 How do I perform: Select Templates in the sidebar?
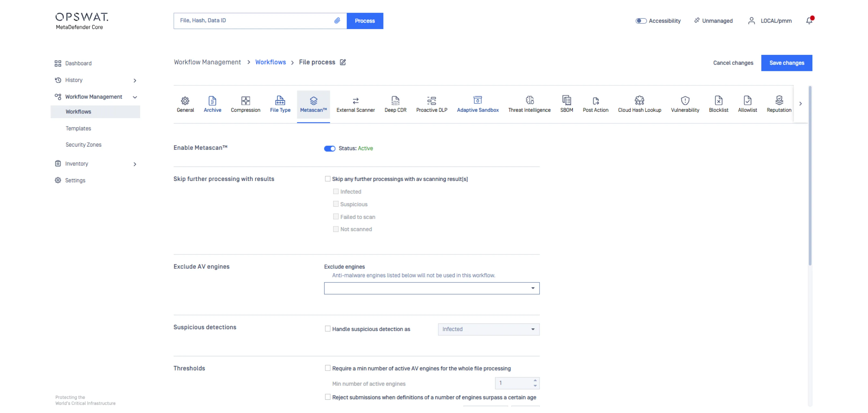point(78,128)
